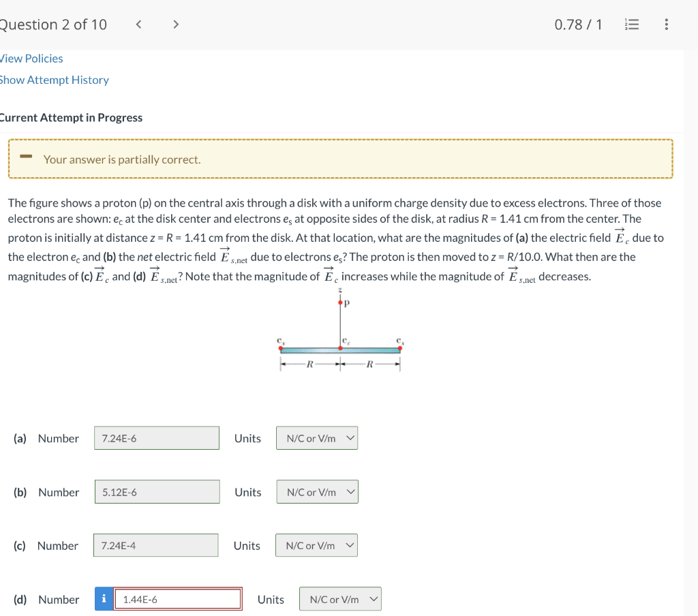Select the answer field containing 7.24E-6

tap(156, 438)
